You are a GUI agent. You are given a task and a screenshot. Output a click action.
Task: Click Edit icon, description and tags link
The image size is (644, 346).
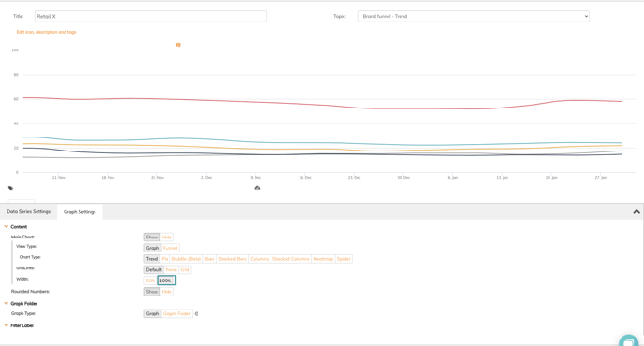point(47,32)
